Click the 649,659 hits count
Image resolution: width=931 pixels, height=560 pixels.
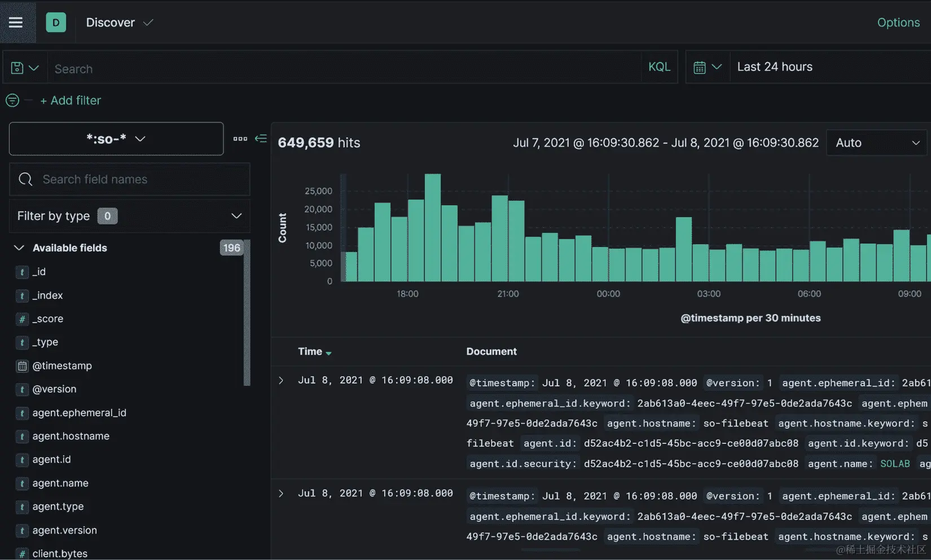[x=319, y=143]
